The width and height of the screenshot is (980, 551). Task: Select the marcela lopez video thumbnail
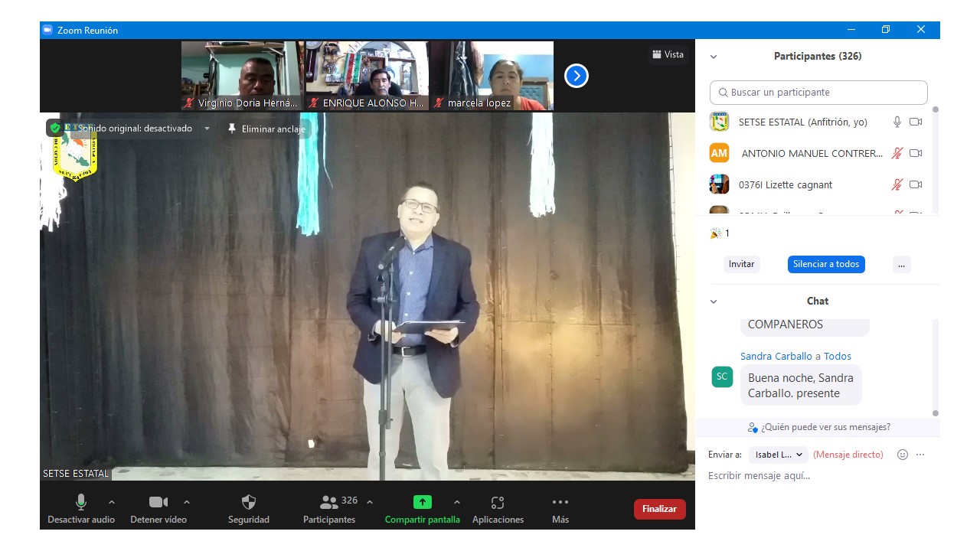coord(492,76)
